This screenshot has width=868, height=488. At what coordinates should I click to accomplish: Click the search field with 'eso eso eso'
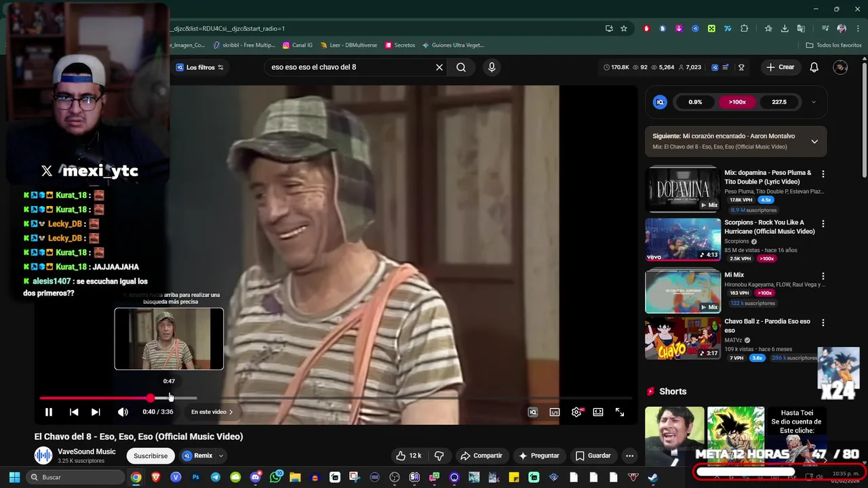point(349,67)
